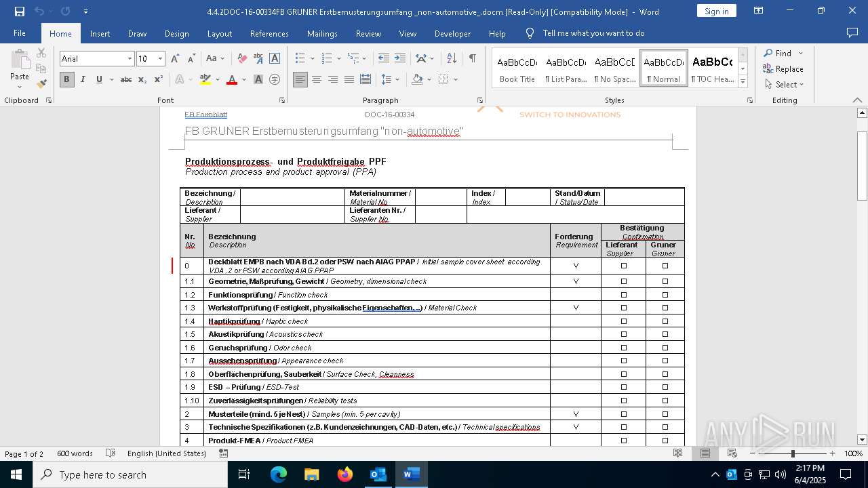Image resolution: width=868 pixels, height=488 pixels.
Task: Click Tell me what you want to do box
Action: pyautogui.click(x=593, y=33)
